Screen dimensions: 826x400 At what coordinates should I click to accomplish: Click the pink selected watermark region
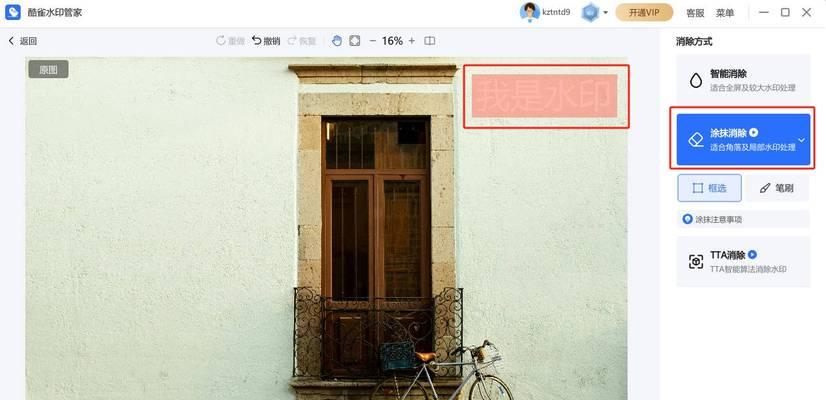click(x=544, y=95)
